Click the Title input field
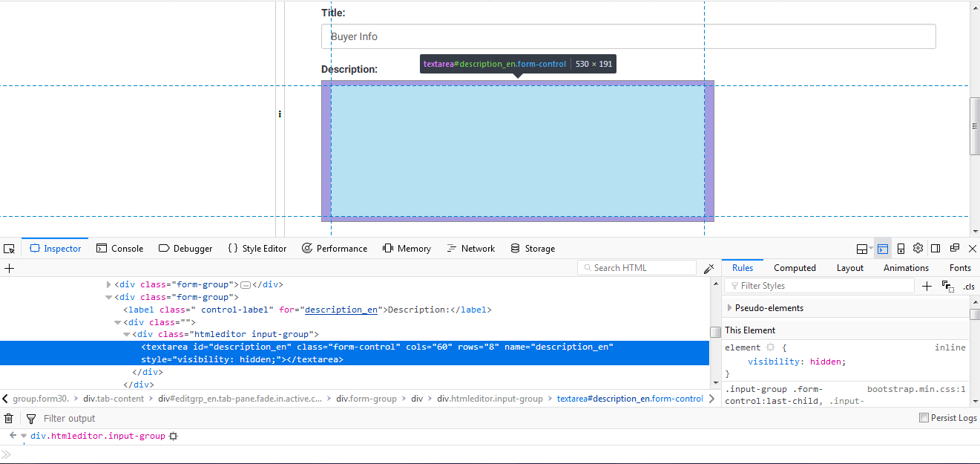 click(x=628, y=36)
